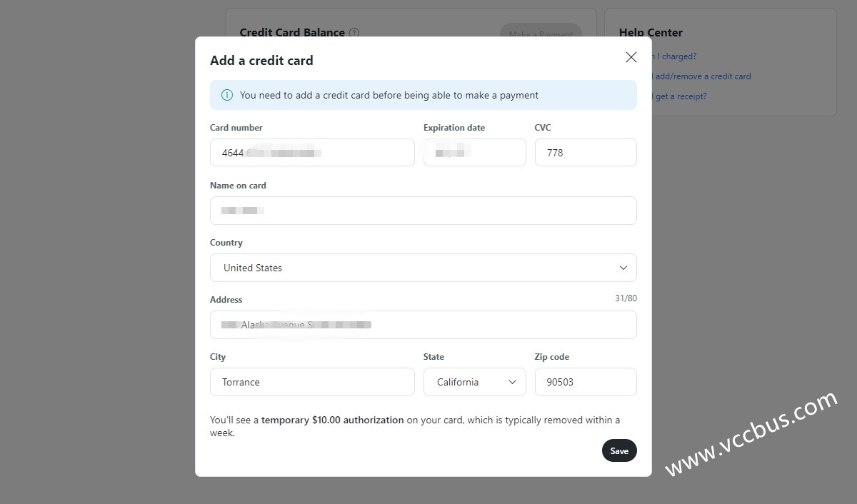Viewport: 857px width, 504px height.
Task: Open the State dropdown showing California
Action: [474, 382]
